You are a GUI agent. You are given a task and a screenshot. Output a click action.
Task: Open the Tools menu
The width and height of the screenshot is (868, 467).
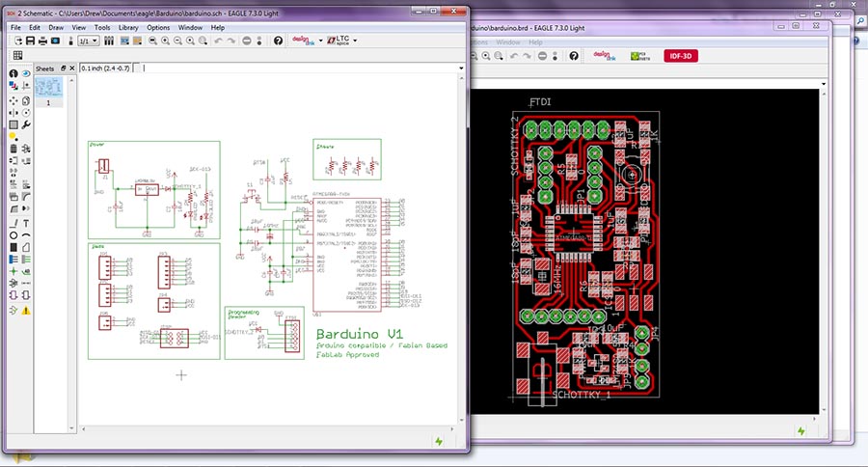(102, 27)
